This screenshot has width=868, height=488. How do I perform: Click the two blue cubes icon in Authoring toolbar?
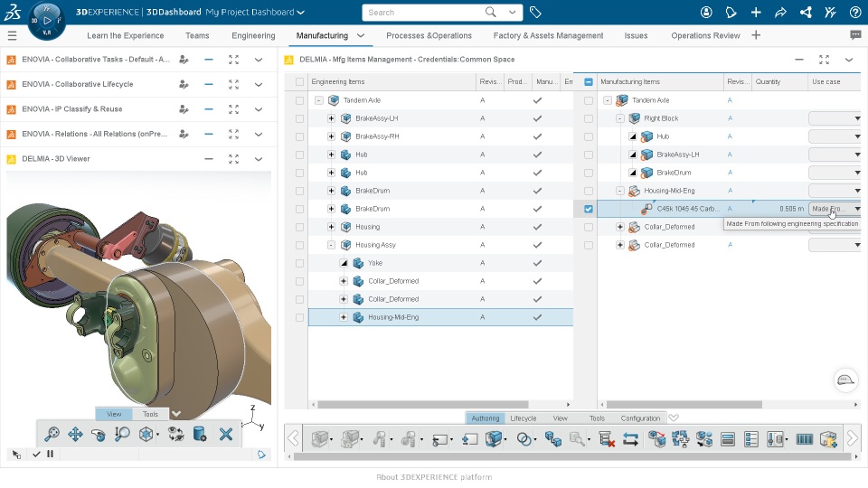click(552, 439)
